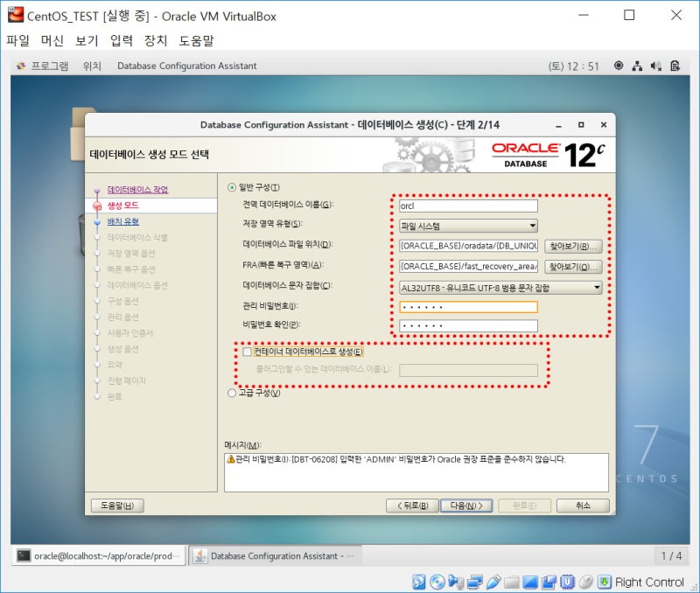Click the green arrow host key icon
This screenshot has width=700, height=593.
(x=605, y=582)
